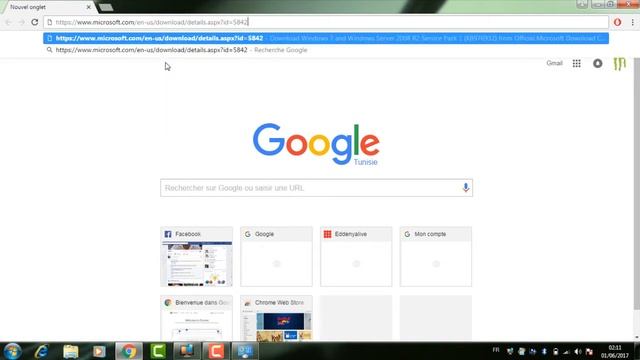The image size is (640, 360).
Task: Open the Chrome three-dot menu
Action: [632, 22]
